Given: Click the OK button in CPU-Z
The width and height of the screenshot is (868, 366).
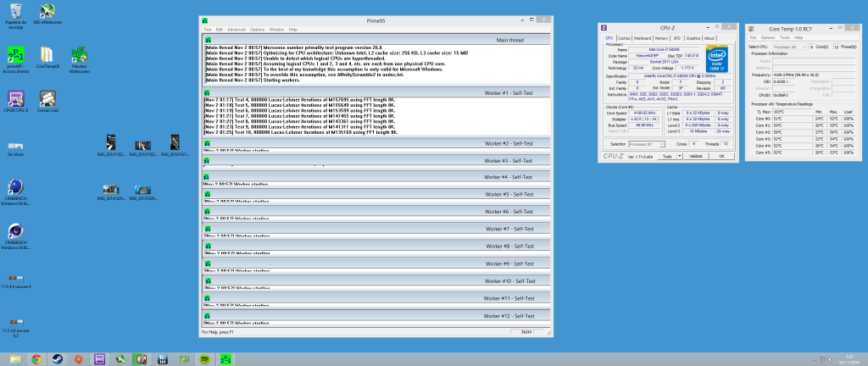Looking at the screenshot, I should click(x=721, y=157).
